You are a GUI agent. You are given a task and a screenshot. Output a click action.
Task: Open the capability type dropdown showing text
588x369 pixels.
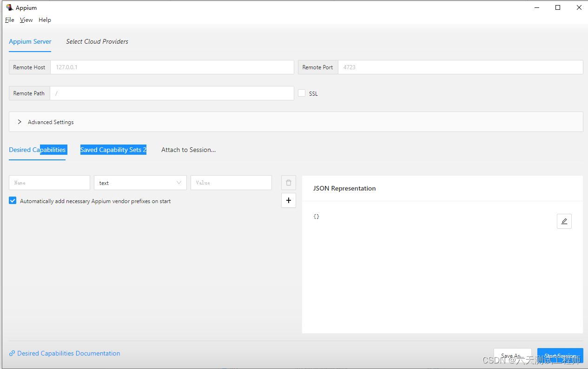[140, 183]
